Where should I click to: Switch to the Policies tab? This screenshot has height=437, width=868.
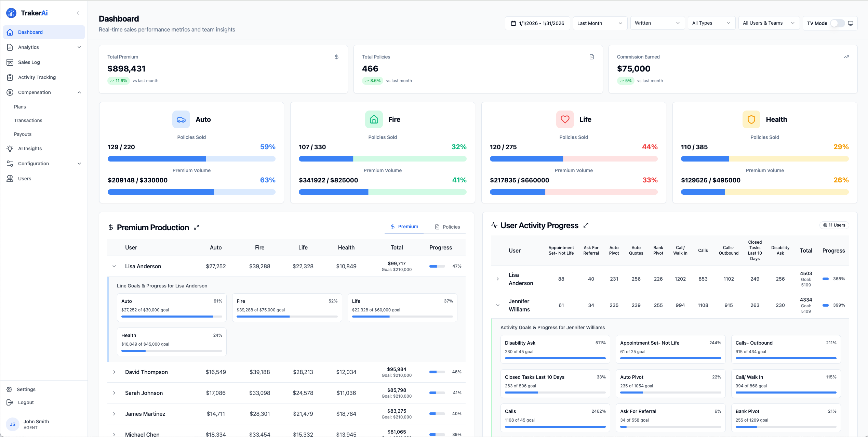[x=447, y=227]
